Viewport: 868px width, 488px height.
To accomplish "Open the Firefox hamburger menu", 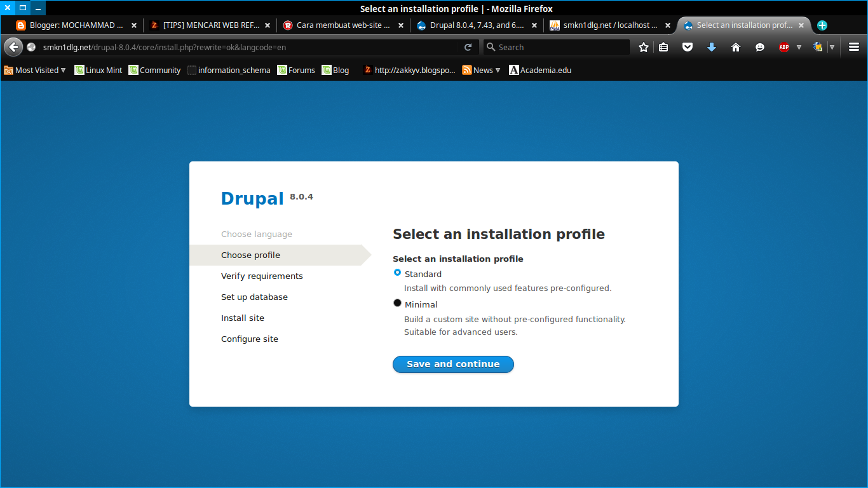I will click(854, 46).
